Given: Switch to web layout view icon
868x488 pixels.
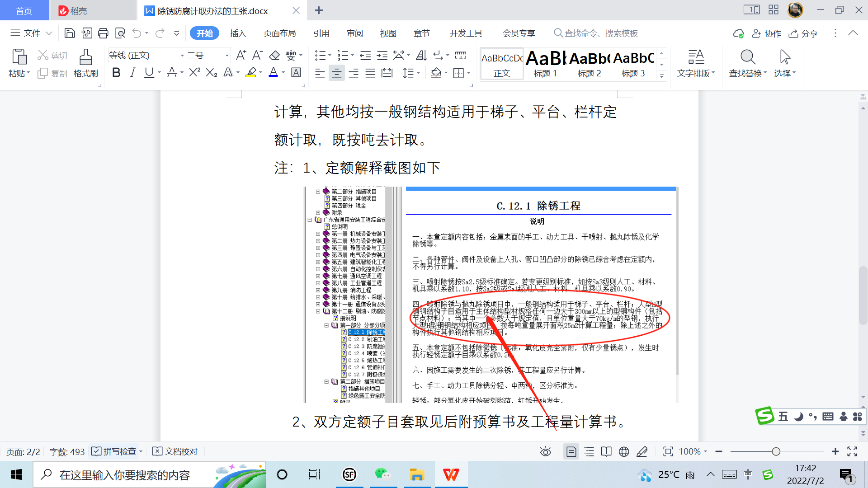Looking at the screenshot, I should [x=624, y=451].
